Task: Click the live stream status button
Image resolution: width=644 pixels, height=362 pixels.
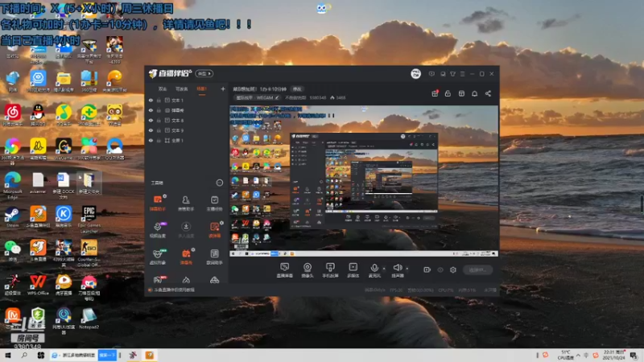Action: pyautogui.click(x=477, y=269)
